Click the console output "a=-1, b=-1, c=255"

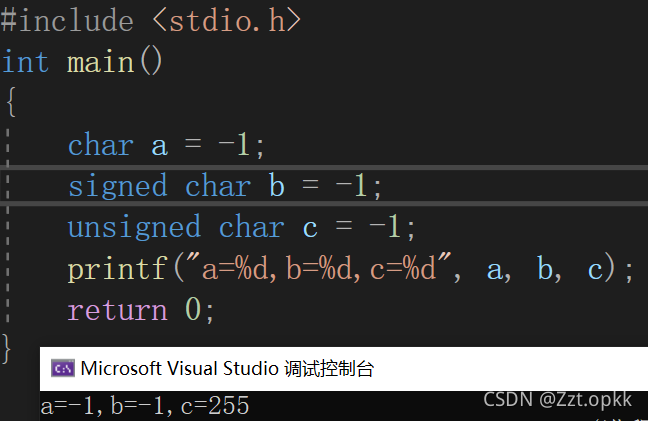(x=145, y=405)
